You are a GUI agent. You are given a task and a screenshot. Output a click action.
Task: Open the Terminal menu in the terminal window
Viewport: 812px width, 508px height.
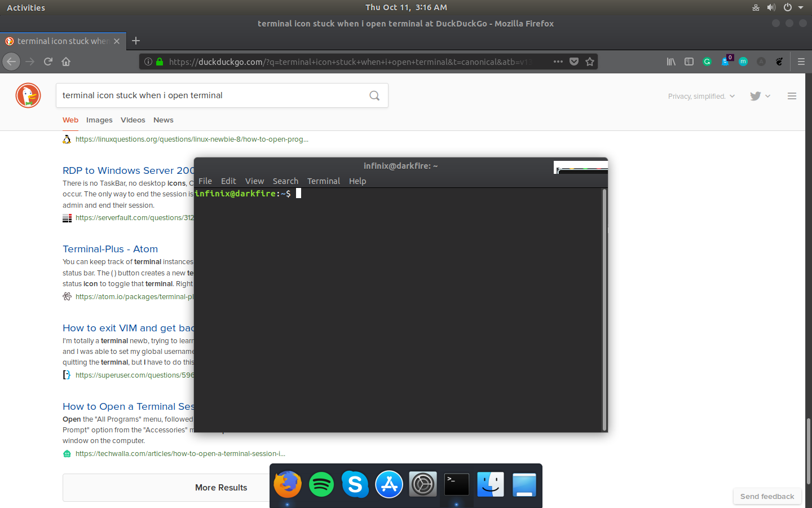[x=323, y=181]
